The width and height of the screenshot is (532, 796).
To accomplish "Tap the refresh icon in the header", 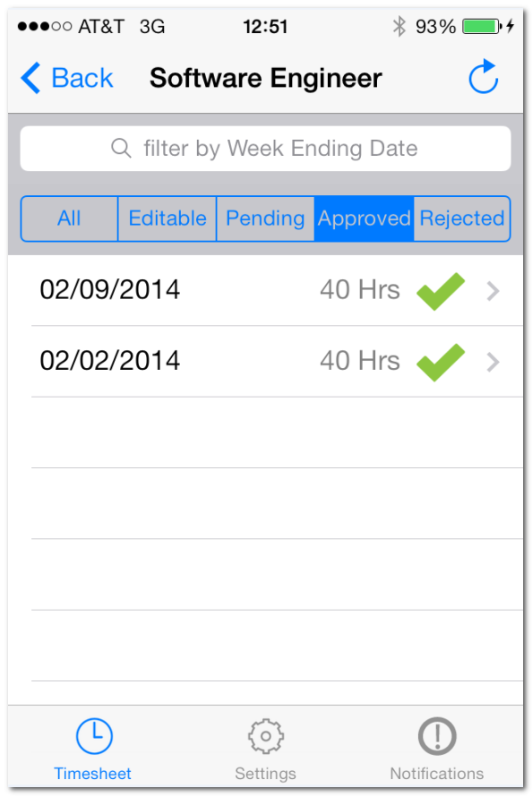I will tap(484, 77).
